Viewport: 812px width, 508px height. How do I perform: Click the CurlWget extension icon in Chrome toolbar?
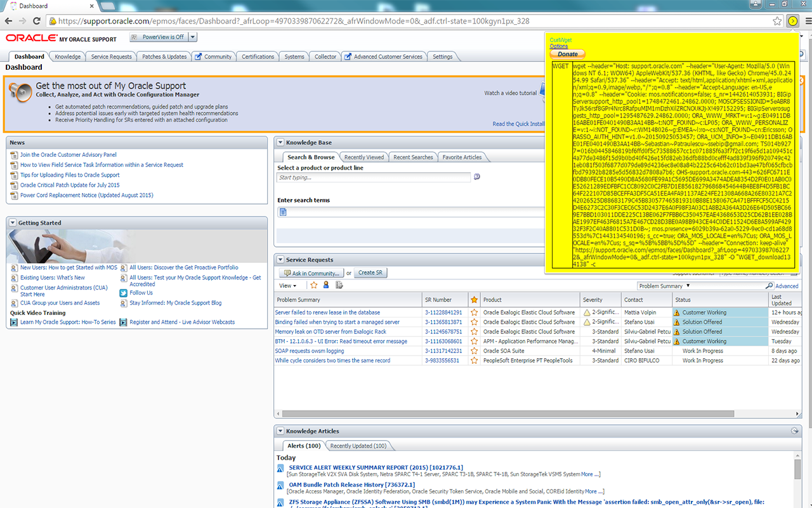point(792,21)
